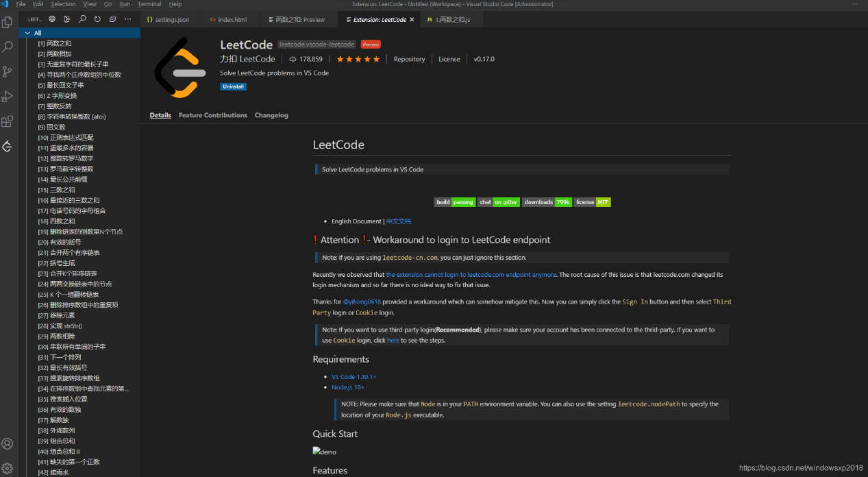Open the Manage gear icon
The width and height of the screenshot is (868, 477).
8,469
